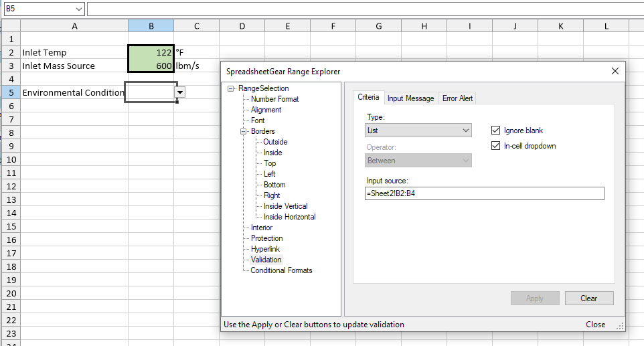
Task: Open the Error Alert tab
Action: [x=458, y=98]
